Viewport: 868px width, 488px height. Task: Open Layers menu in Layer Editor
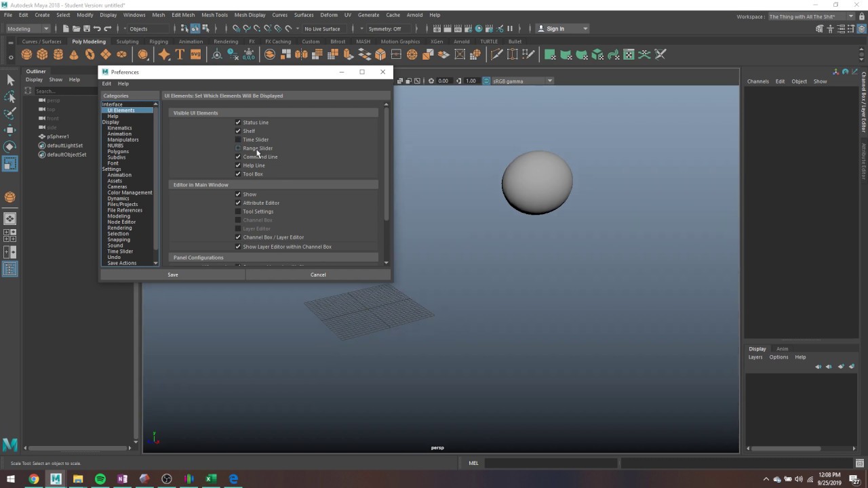[x=755, y=357]
